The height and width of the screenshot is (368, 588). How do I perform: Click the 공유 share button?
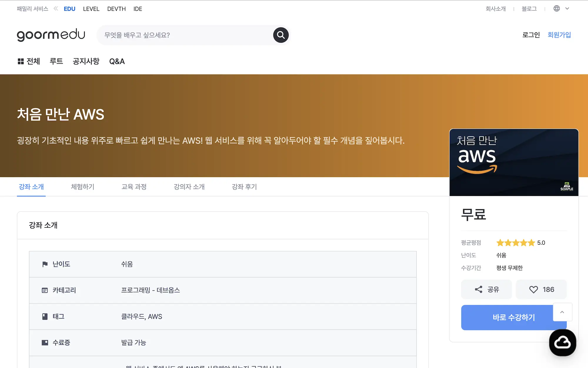tap(487, 289)
